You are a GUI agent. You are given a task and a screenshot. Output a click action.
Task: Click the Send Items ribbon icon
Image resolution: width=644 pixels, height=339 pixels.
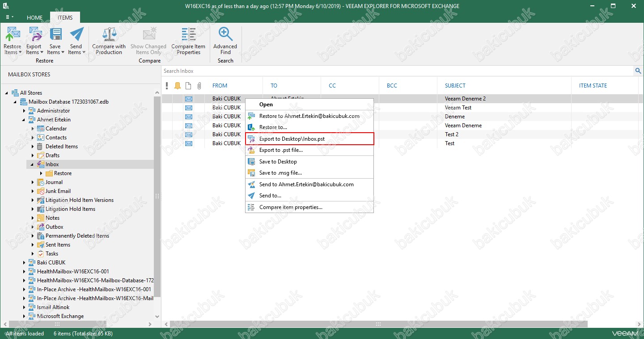click(76, 34)
